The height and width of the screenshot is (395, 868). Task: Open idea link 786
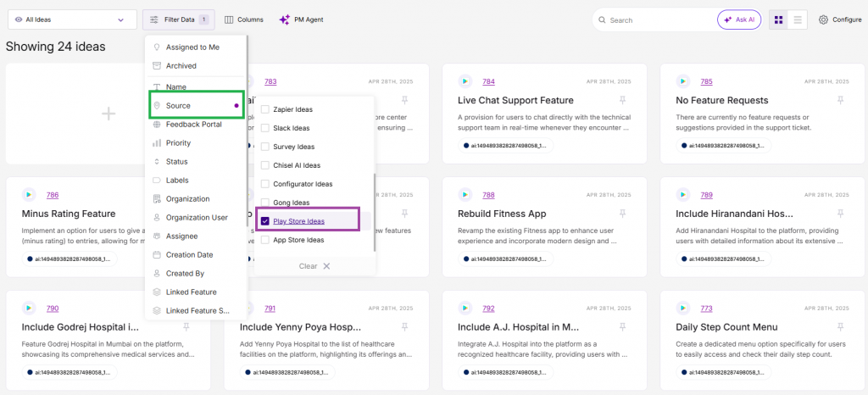(53, 195)
